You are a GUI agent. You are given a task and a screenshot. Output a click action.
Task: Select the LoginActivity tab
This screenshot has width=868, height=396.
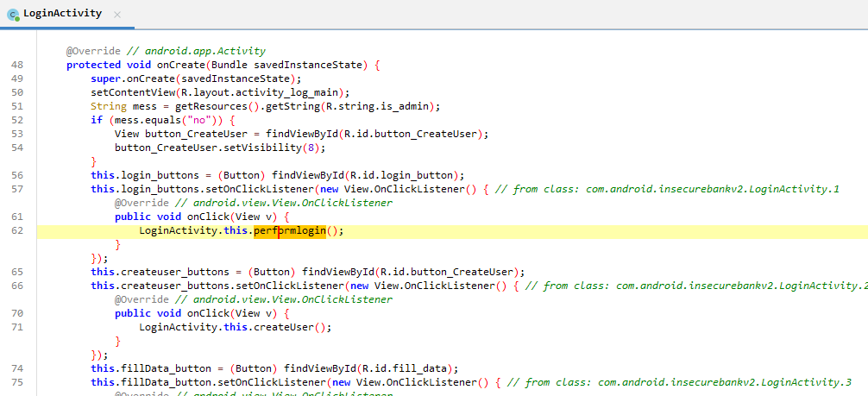click(x=66, y=14)
